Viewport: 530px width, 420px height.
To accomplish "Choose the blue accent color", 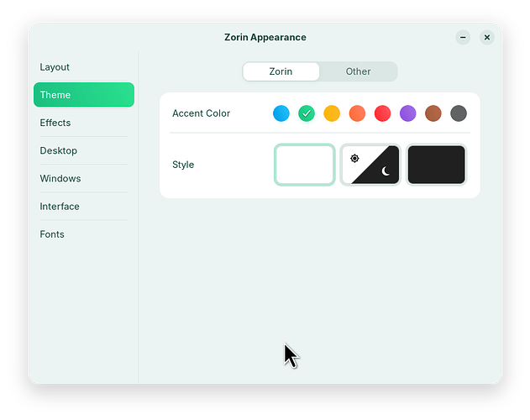I will pyautogui.click(x=281, y=113).
